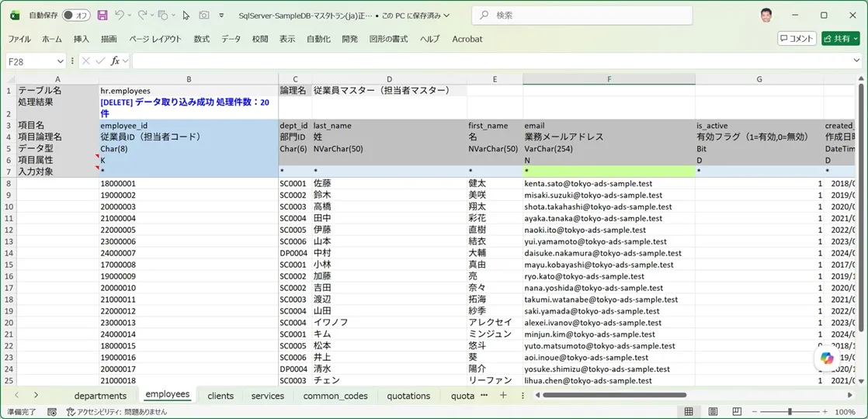868x419 pixels.
Task: Click the cell reading hr.employees
Action: [189, 90]
